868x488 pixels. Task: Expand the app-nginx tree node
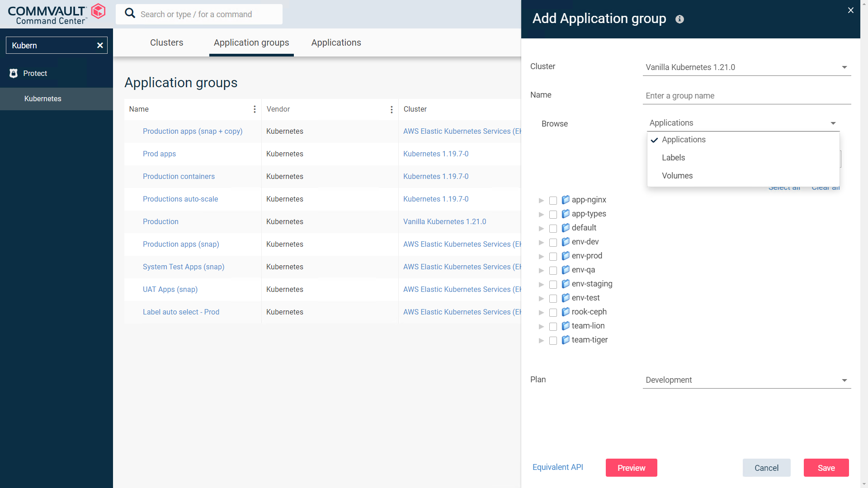(x=541, y=201)
